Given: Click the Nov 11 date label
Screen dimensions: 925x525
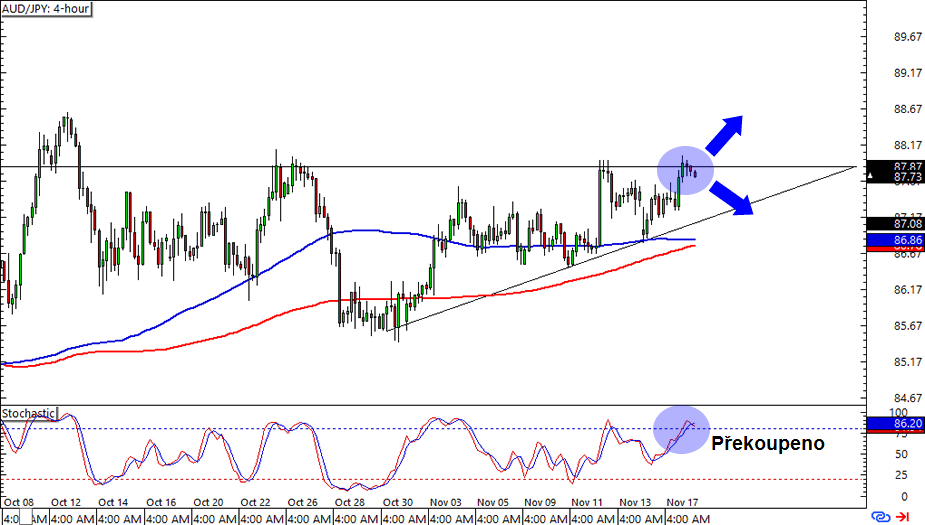Looking at the screenshot, I should coord(587,503).
